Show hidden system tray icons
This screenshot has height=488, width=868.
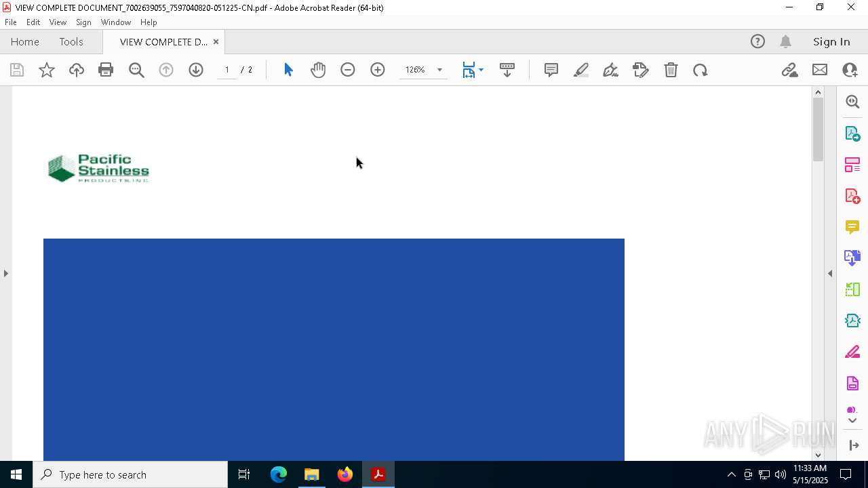(x=731, y=474)
